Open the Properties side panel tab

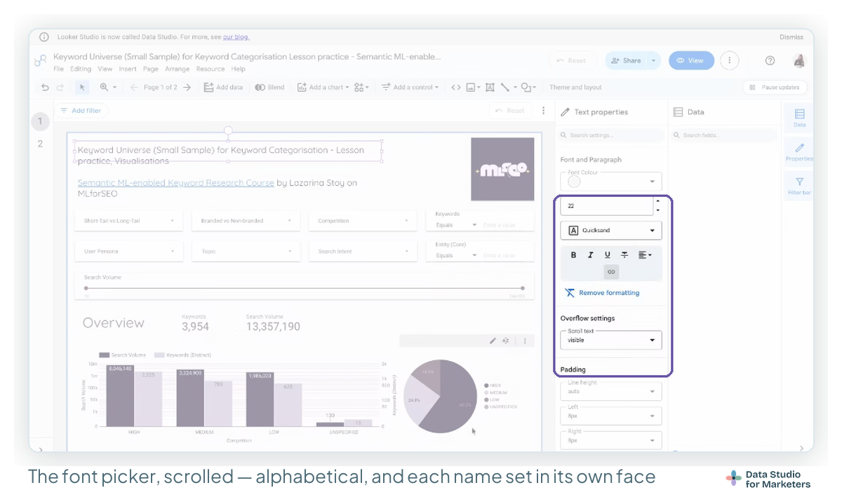pyautogui.click(x=799, y=151)
